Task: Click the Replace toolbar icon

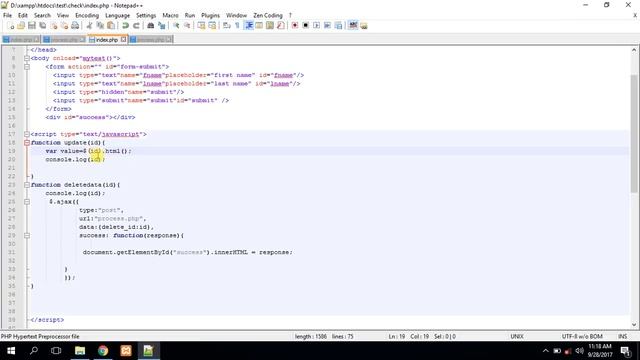Action: [x=162, y=26]
